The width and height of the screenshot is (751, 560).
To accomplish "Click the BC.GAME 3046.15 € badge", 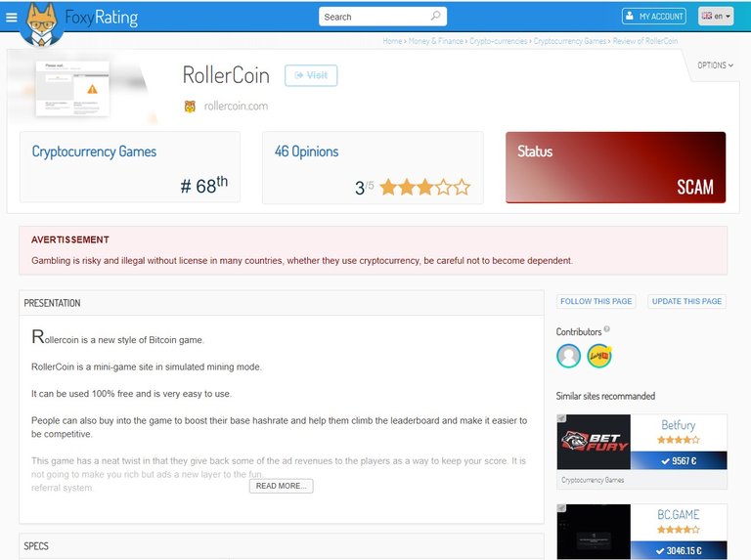I will pos(679,550).
